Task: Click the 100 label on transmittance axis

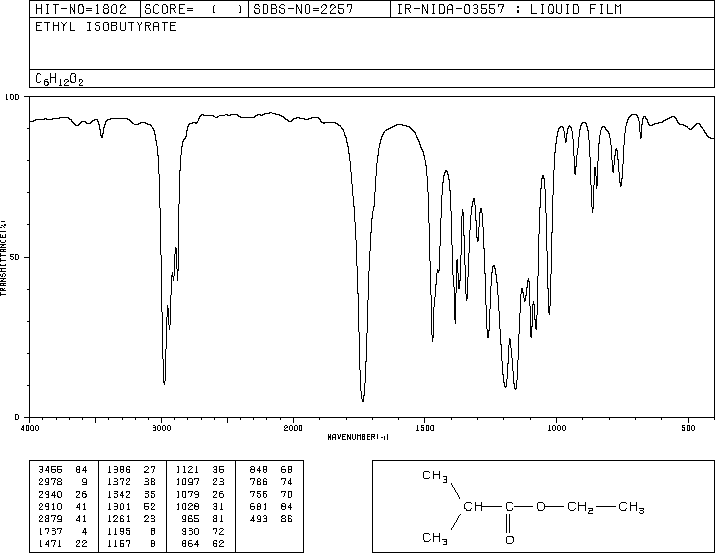Action: point(12,97)
